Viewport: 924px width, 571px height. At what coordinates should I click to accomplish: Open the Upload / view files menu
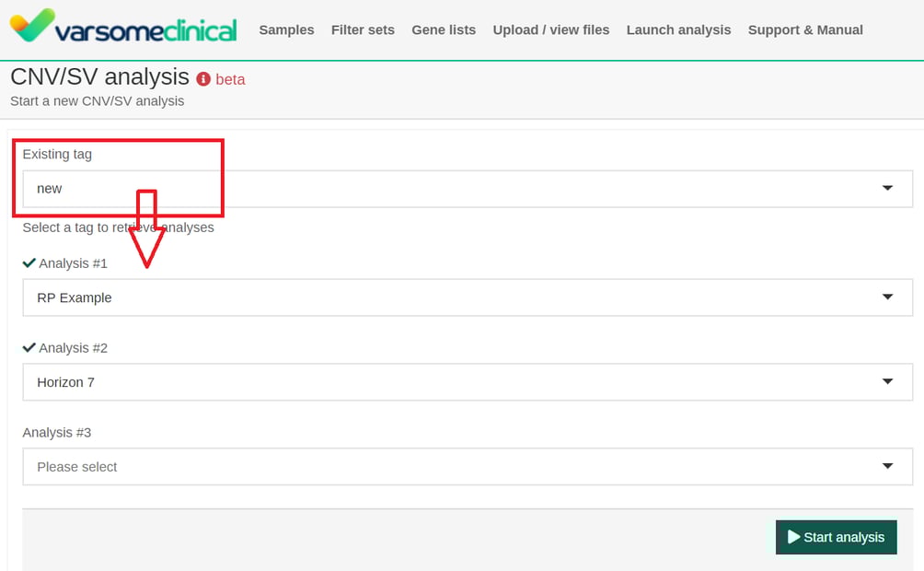click(x=550, y=29)
